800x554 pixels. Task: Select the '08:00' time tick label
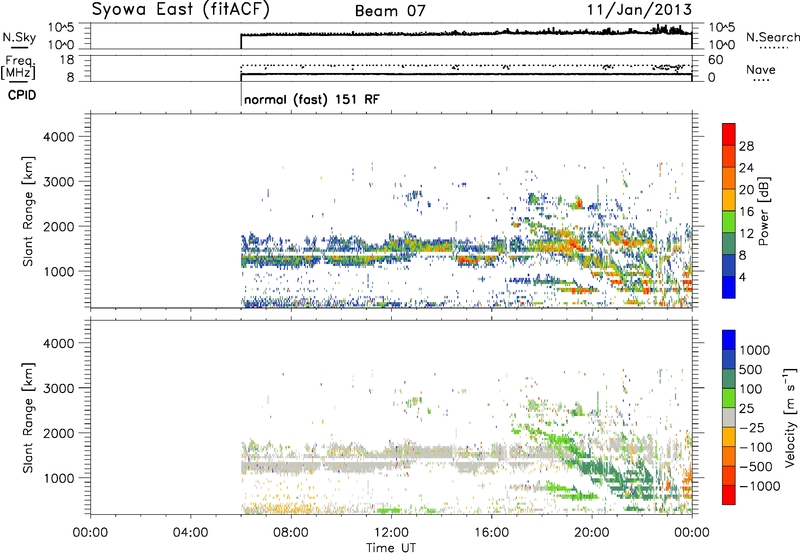tap(291, 532)
